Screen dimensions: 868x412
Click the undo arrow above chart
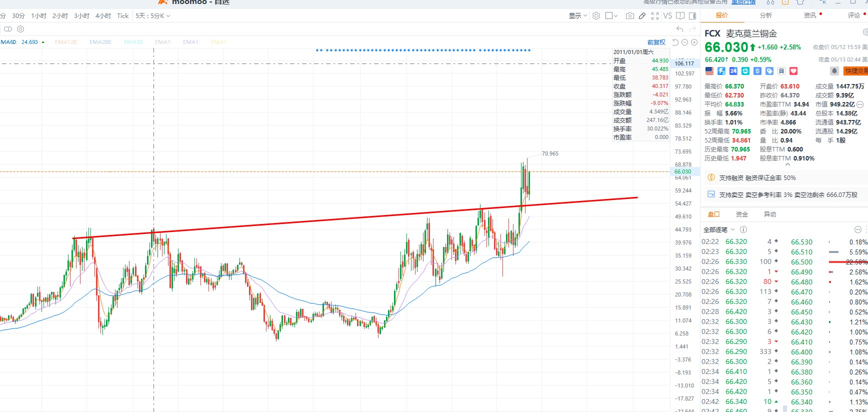pos(679,29)
